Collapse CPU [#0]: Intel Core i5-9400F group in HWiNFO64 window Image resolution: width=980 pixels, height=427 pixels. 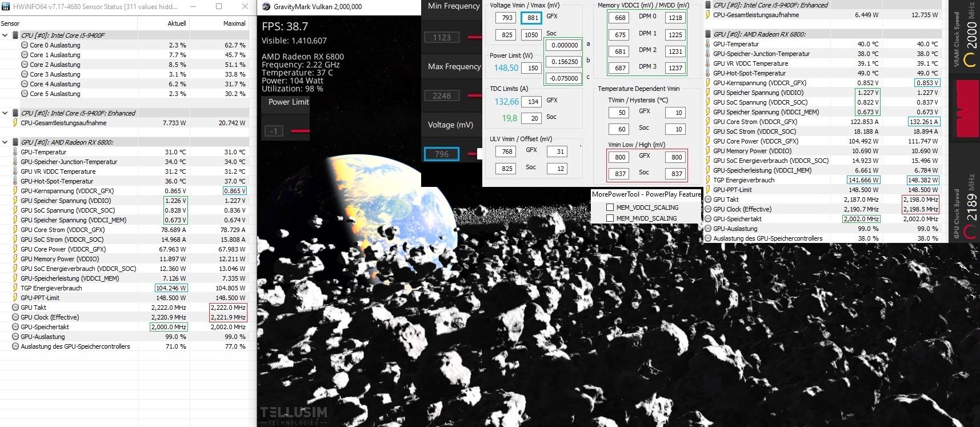click(x=5, y=35)
